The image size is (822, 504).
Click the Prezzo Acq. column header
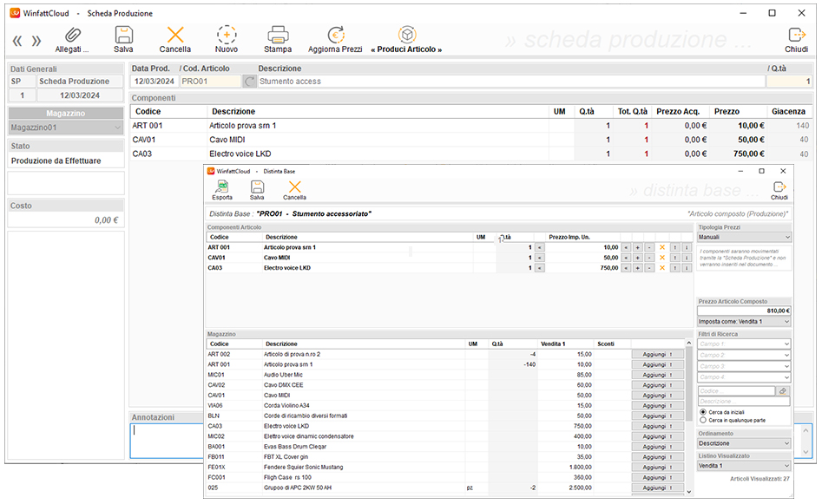[x=679, y=112]
